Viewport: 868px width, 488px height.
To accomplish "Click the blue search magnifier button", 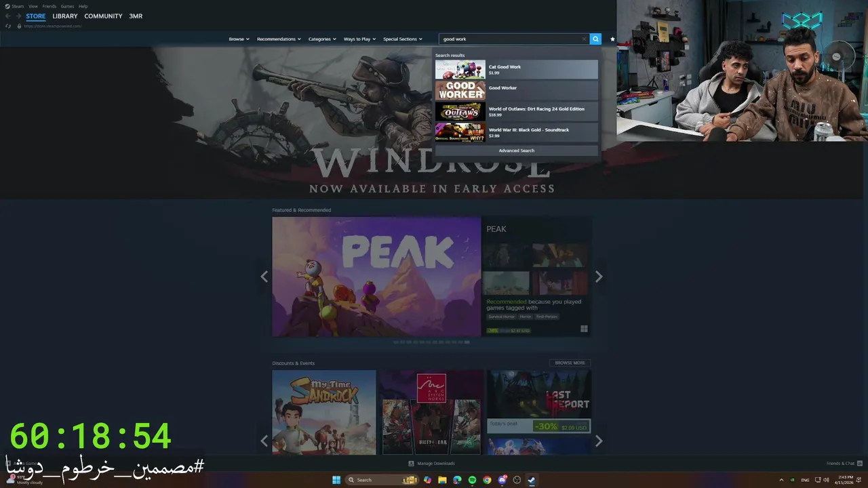I will [x=595, y=39].
